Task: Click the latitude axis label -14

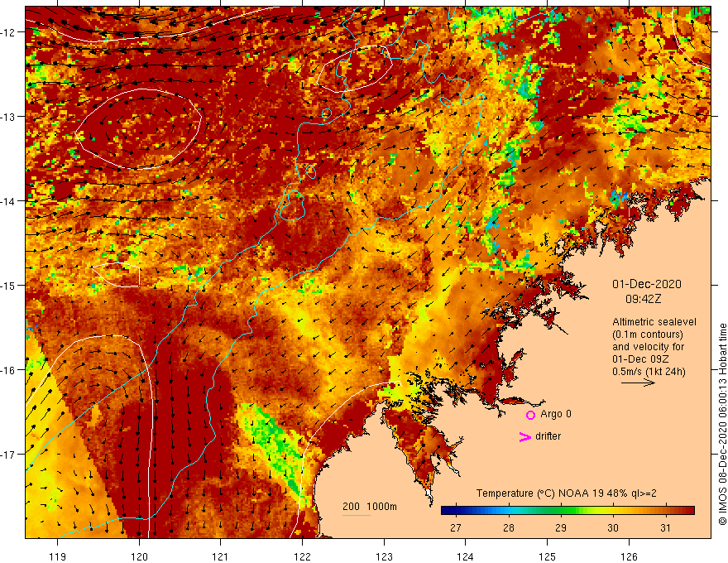Action: [x=8, y=201]
